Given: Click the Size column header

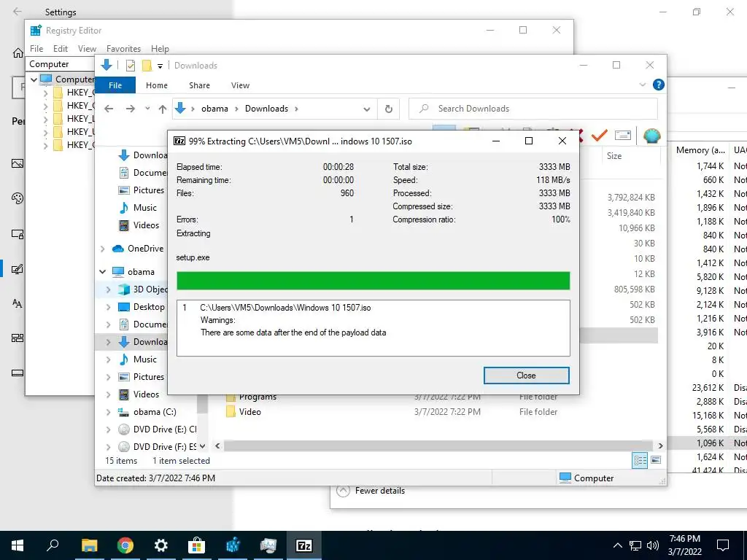Looking at the screenshot, I should pos(614,156).
